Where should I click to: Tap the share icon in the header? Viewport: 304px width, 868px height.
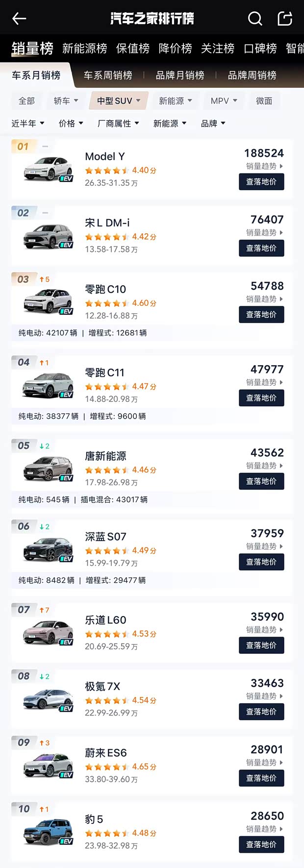click(x=286, y=18)
